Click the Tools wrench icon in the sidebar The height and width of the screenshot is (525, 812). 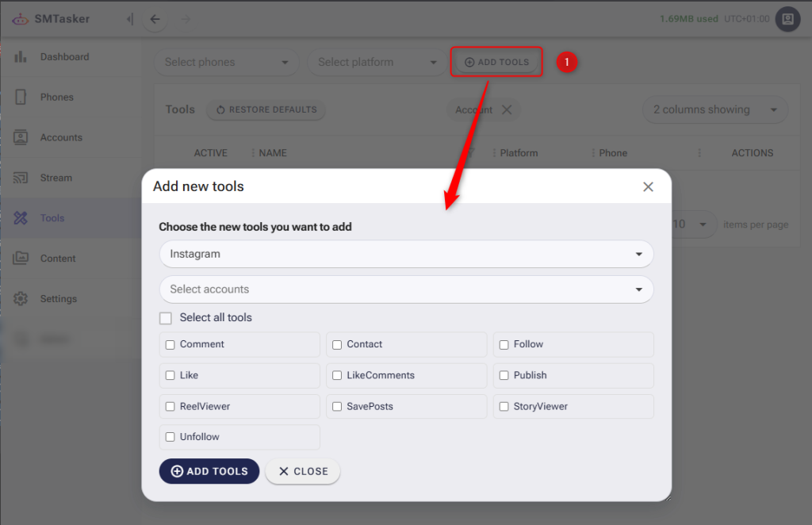click(x=20, y=218)
